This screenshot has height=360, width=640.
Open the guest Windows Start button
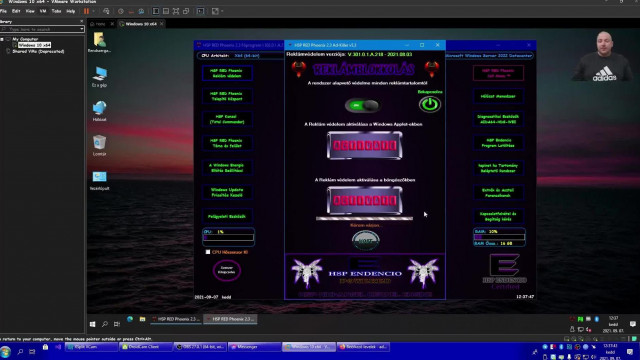click(93, 324)
